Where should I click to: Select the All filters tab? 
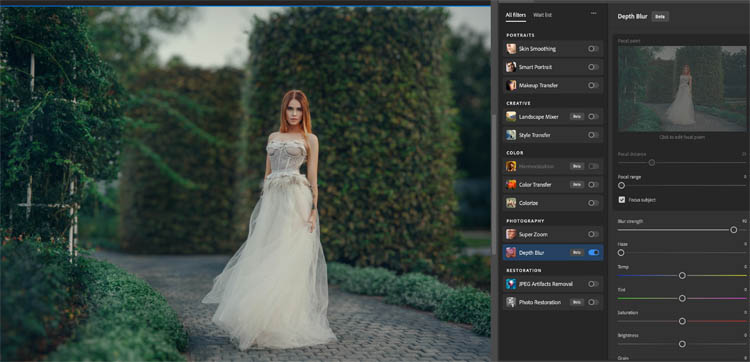[516, 15]
